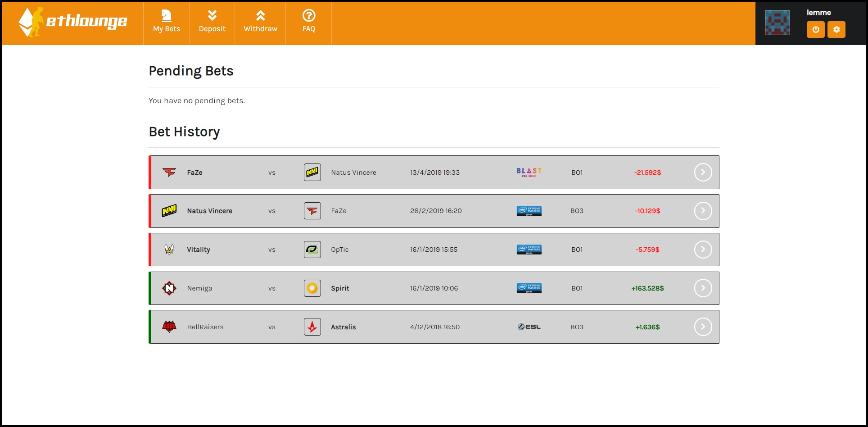Expand the Nemiga vs Spirit bet details

point(703,288)
